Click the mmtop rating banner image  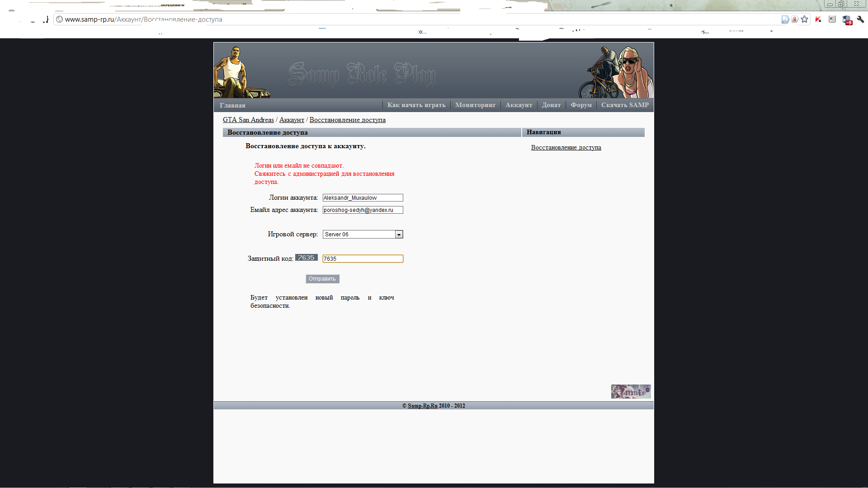click(x=631, y=391)
